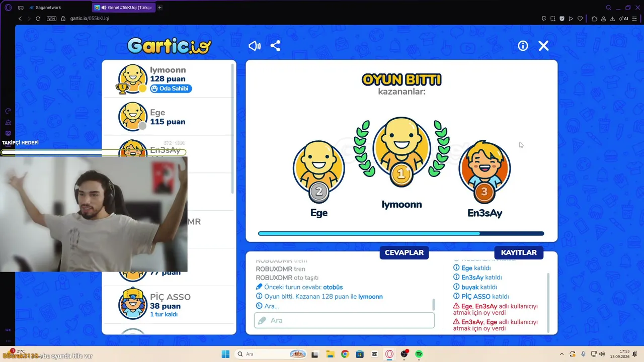Open Spotify from the taskbar
Image resolution: width=644 pixels, height=362 pixels.
(419, 354)
